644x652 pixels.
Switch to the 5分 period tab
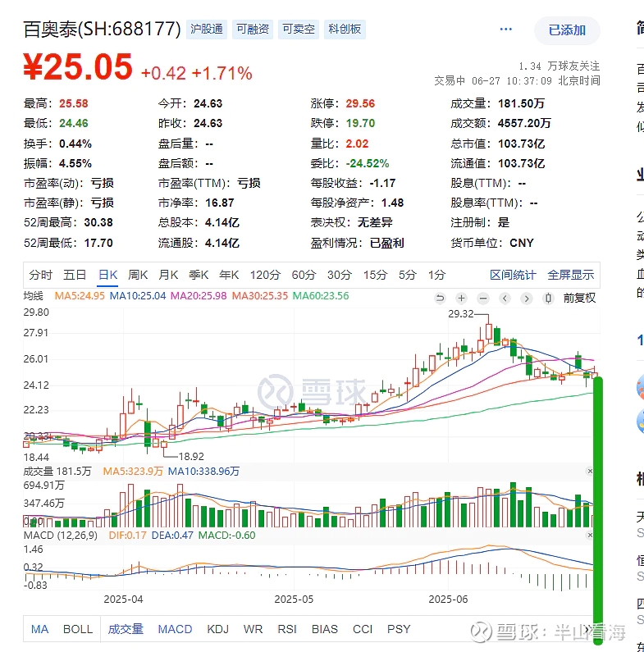click(x=407, y=275)
